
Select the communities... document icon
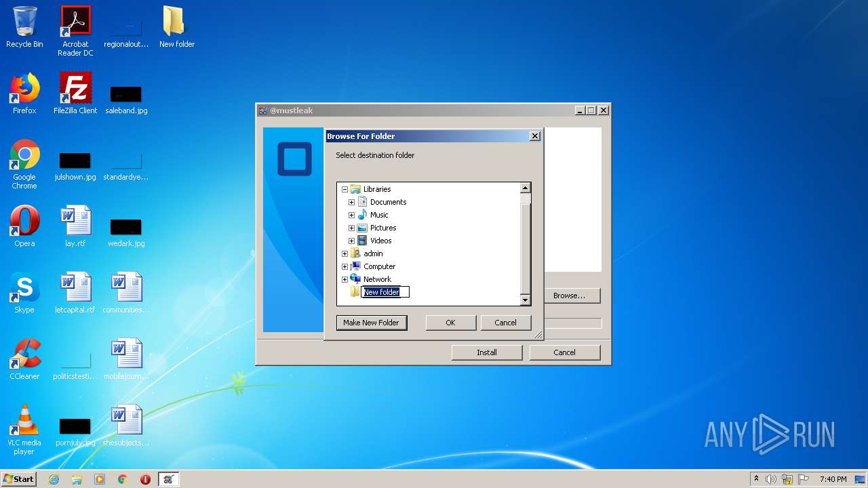[x=126, y=293]
